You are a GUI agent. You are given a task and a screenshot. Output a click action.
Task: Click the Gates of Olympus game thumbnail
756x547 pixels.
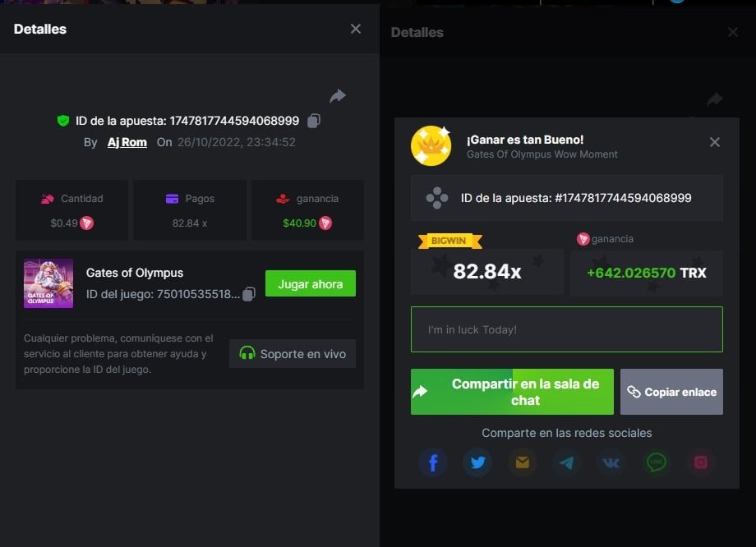[x=48, y=283]
